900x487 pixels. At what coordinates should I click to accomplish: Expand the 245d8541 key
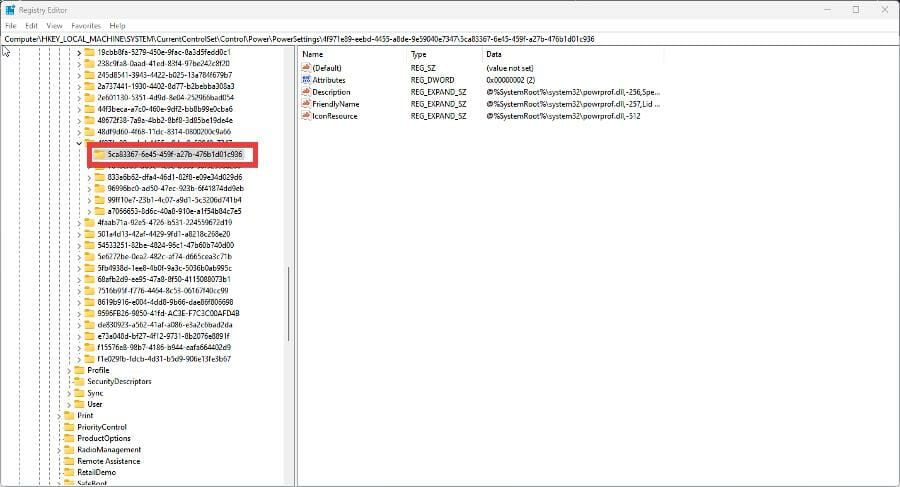[x=79, y=75]
